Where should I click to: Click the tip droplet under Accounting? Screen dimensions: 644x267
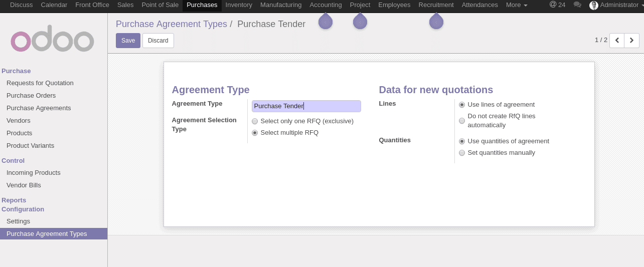click(x=326, y=21)
